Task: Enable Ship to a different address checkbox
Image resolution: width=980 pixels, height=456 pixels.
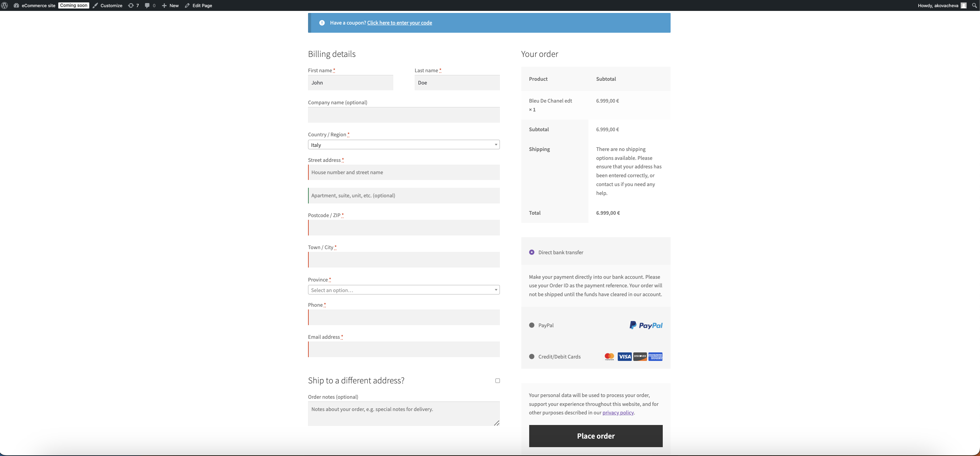Action: point(497,381)
